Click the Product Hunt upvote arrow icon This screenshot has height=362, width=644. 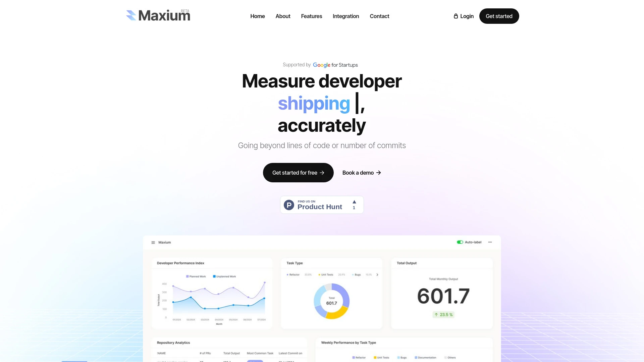tap(354, 202)
